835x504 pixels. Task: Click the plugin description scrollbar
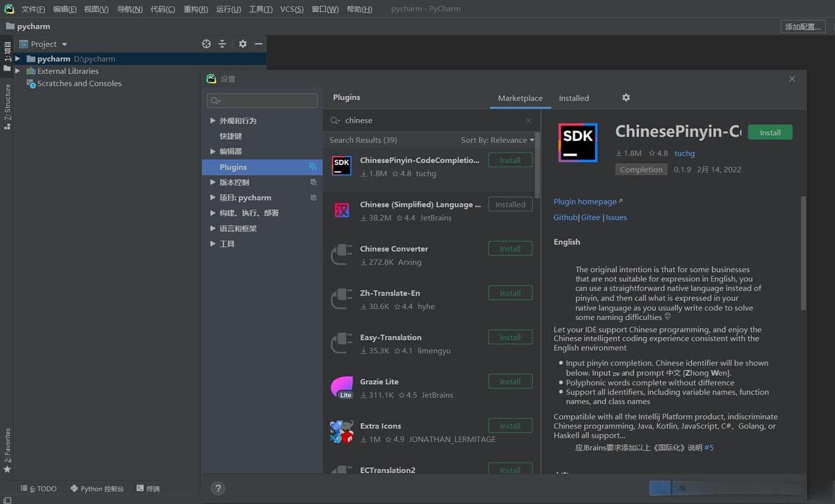point(803,254)
